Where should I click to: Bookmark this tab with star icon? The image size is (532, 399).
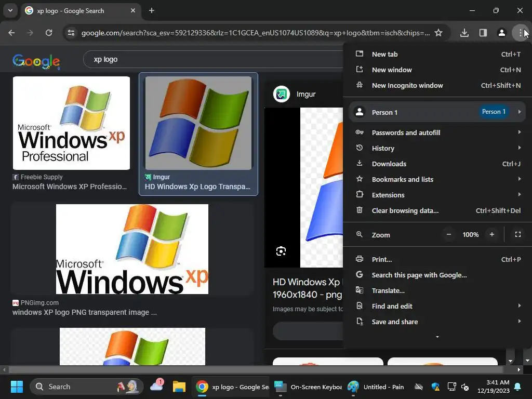(438, 33)
